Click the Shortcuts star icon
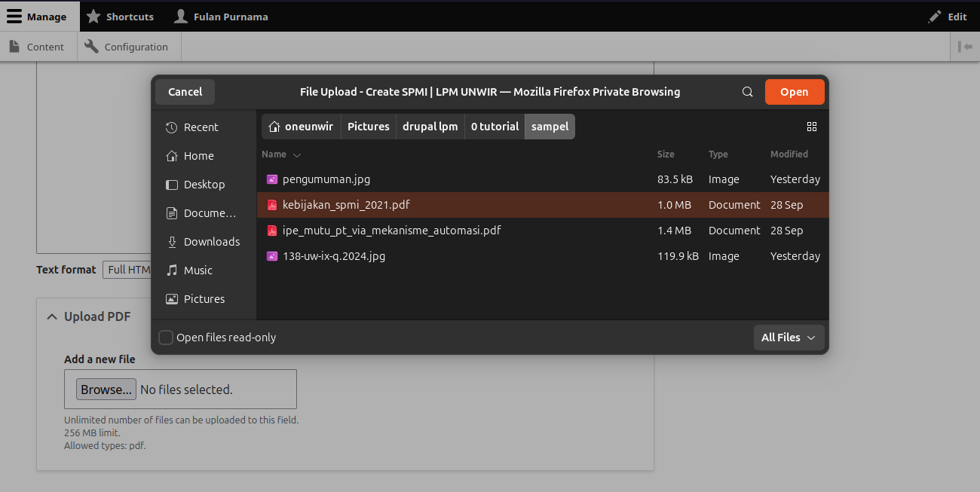980x492 pixels. pyautogui.click(x=93, y=16)
